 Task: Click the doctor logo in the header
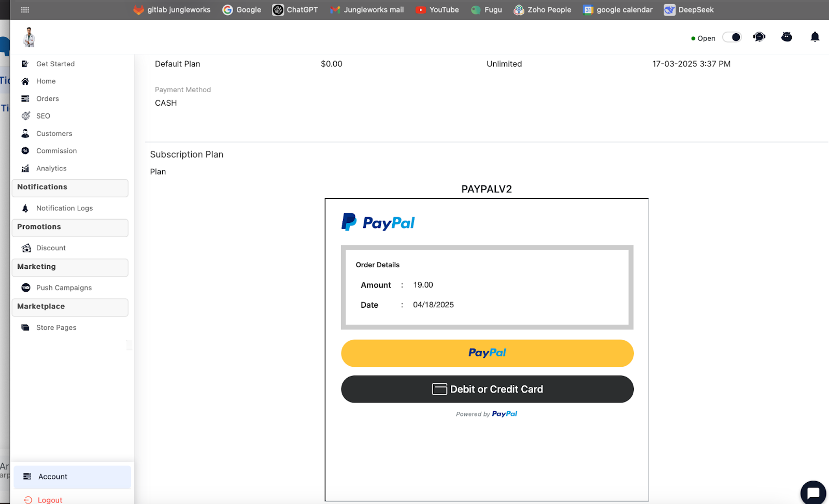click(x=29, y=37)
